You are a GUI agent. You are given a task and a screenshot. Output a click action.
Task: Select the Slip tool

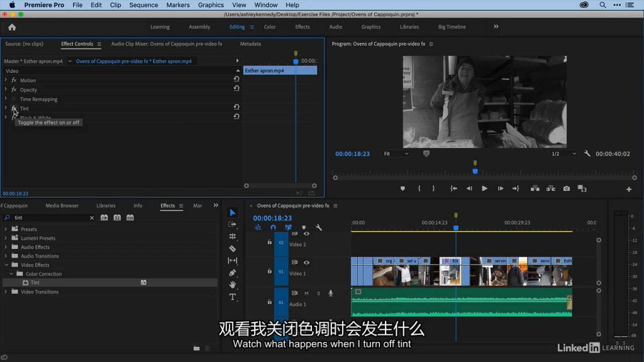[233, 261]
